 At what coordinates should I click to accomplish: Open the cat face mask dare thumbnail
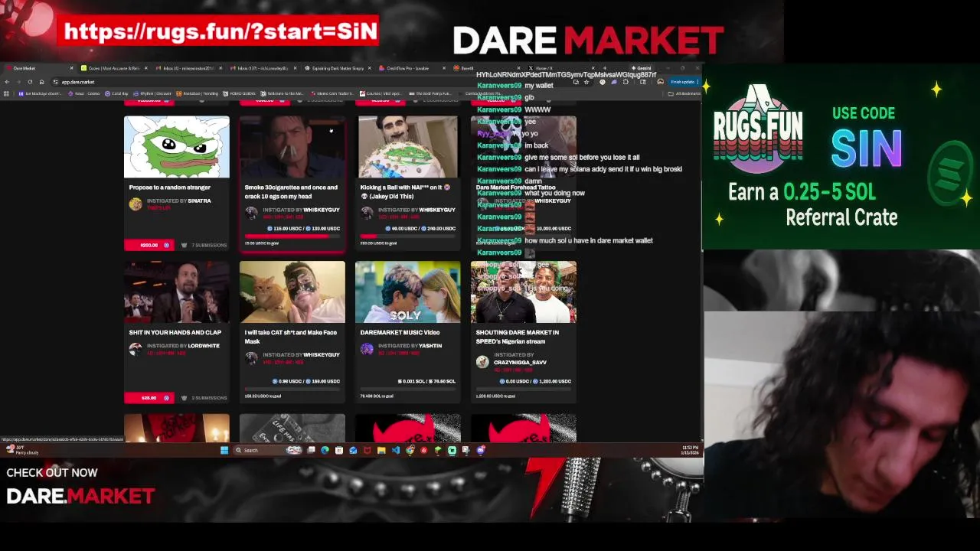292,292
